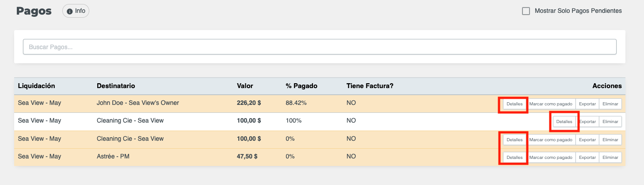Mark the John Doe payment as pagado
Viewport: 644px width, 185px height.
[x=551, y=104]
